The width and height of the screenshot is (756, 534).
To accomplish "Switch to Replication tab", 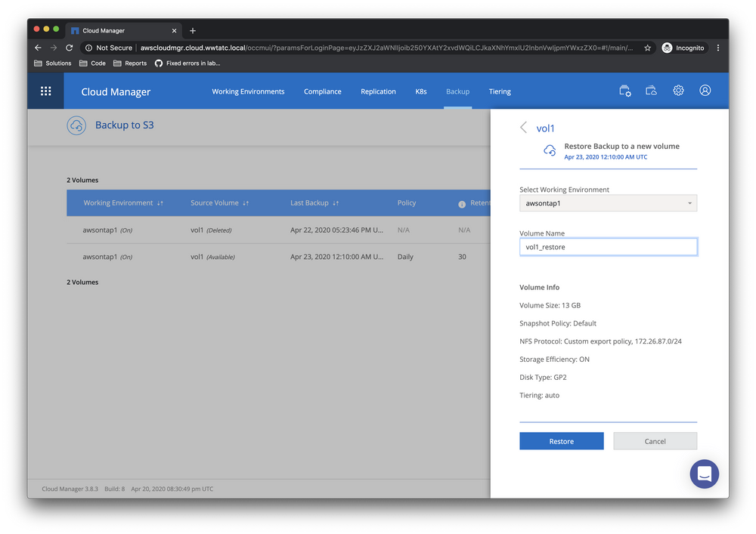I will coord(378,91).
